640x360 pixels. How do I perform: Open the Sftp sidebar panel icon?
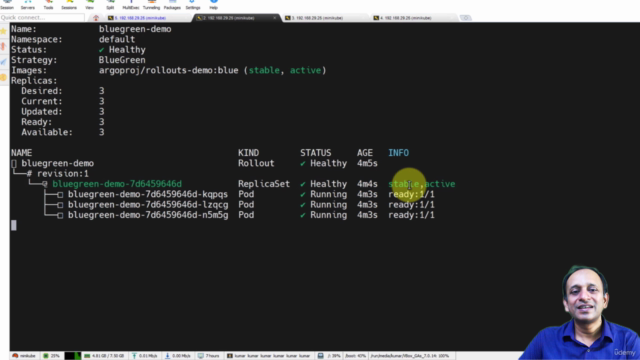[x=4, y=77]
